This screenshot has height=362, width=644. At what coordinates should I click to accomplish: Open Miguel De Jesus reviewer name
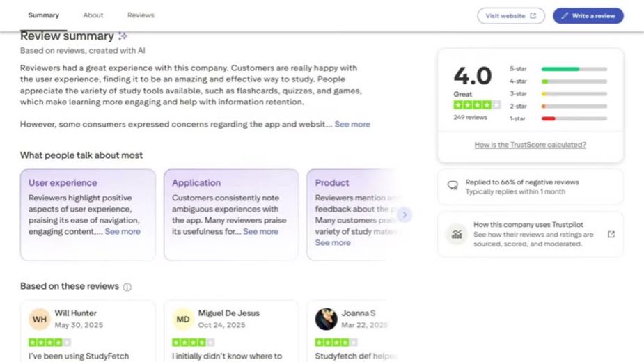pyautogui.click(x=229, y=313)
